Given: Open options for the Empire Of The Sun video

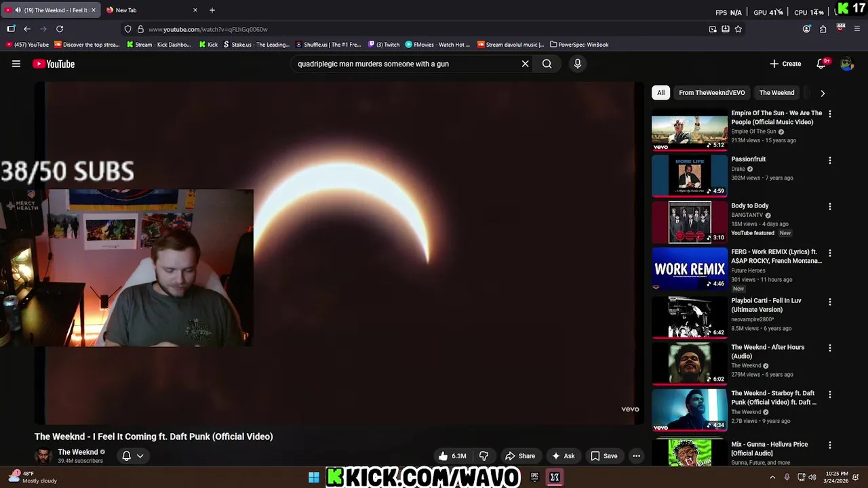Looking at the screenshot, I should coord(830,114).
